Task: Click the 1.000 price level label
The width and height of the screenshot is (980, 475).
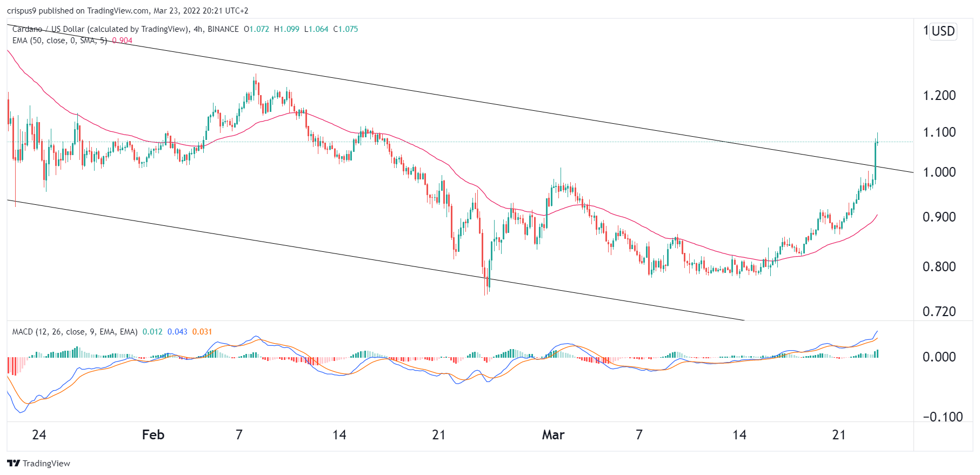Action: [x=939, y=172]
